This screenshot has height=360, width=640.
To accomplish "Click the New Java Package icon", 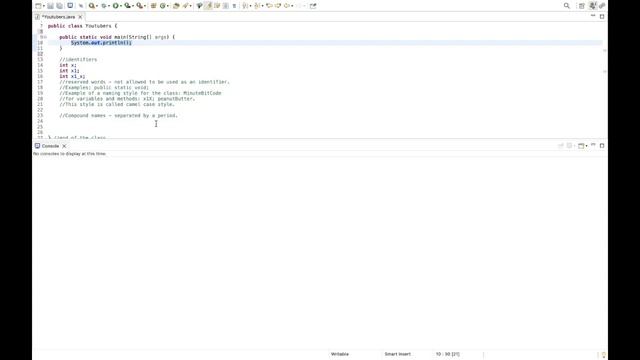I will [153, 6].
